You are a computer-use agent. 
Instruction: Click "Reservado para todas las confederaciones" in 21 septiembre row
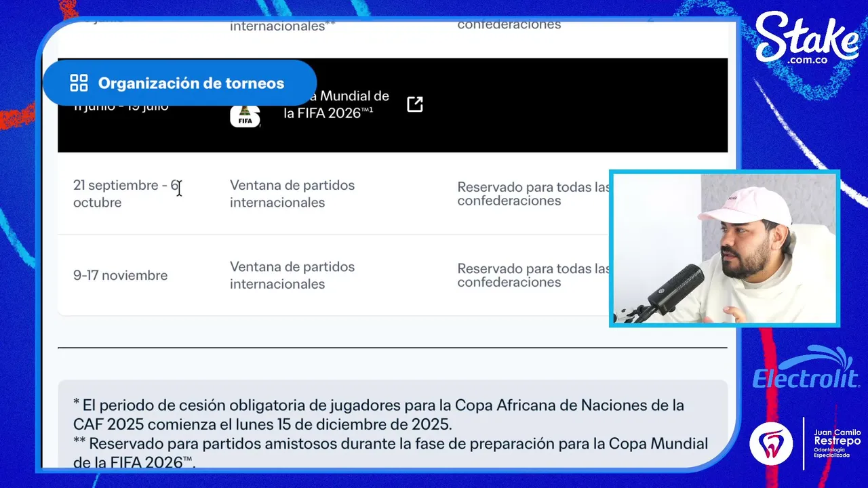534,194
